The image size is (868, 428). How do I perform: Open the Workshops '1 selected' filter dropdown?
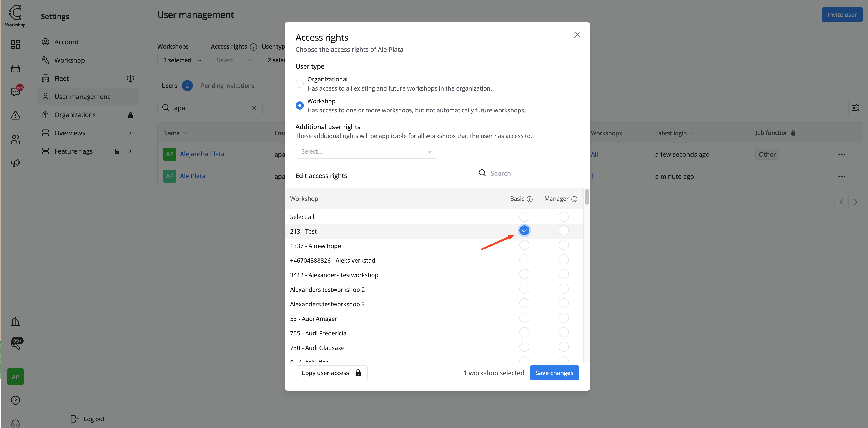click(182, 60)
